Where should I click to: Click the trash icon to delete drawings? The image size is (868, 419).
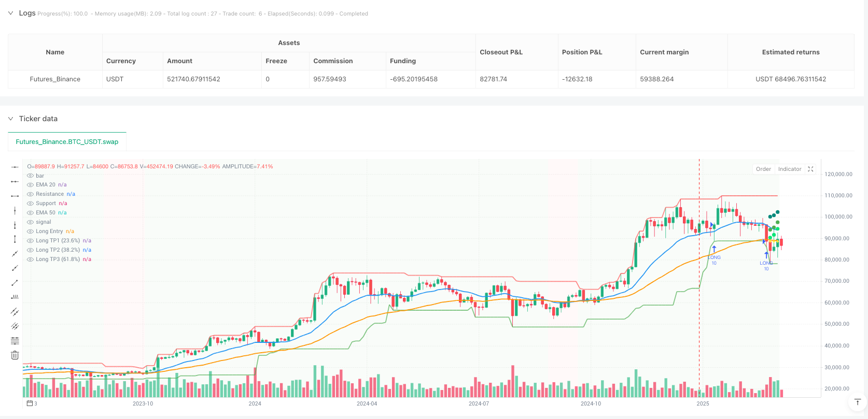[x=15, y=355]
